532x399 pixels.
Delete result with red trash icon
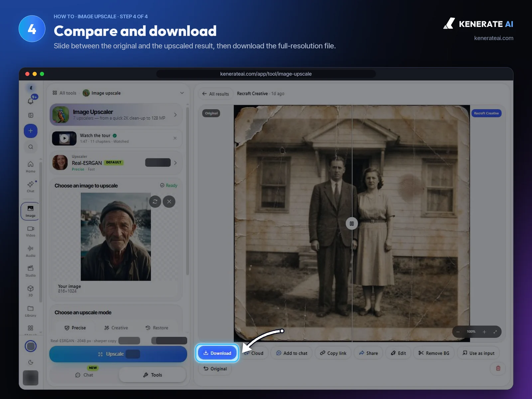pyautogui.click(x=498, y=368)
